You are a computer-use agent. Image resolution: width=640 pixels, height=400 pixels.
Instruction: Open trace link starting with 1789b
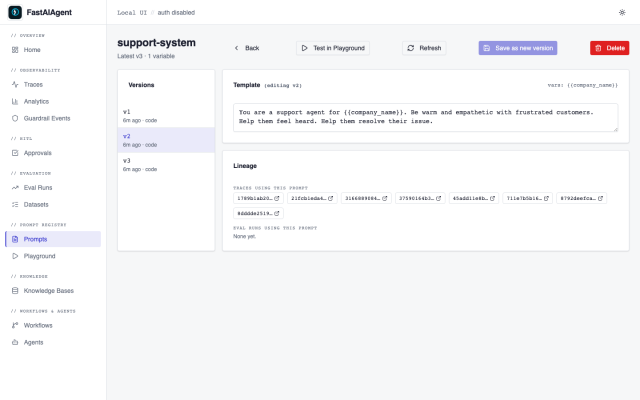pos(258,198)
